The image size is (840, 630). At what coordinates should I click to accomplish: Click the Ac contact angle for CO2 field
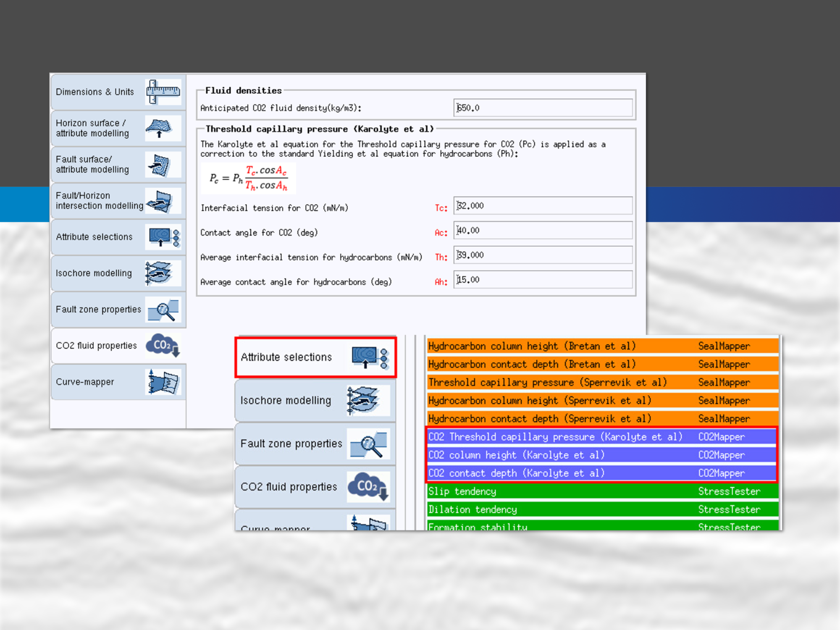[x=543, y=231]
